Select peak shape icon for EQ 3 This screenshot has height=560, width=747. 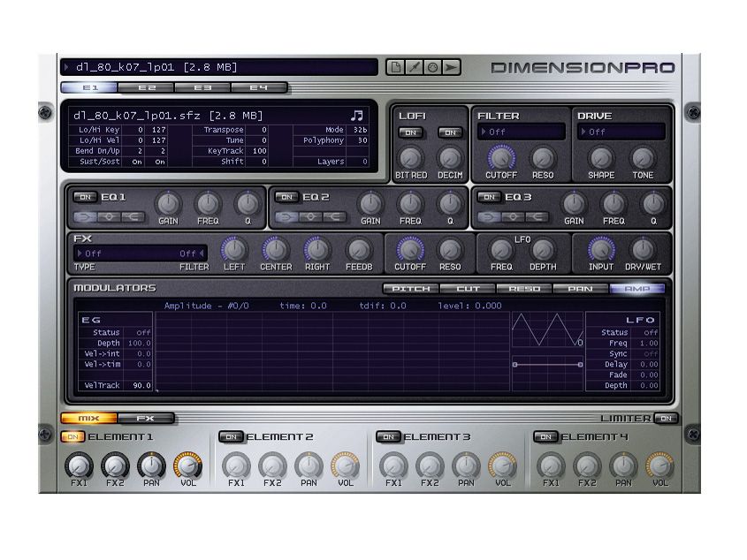[513, 217]
